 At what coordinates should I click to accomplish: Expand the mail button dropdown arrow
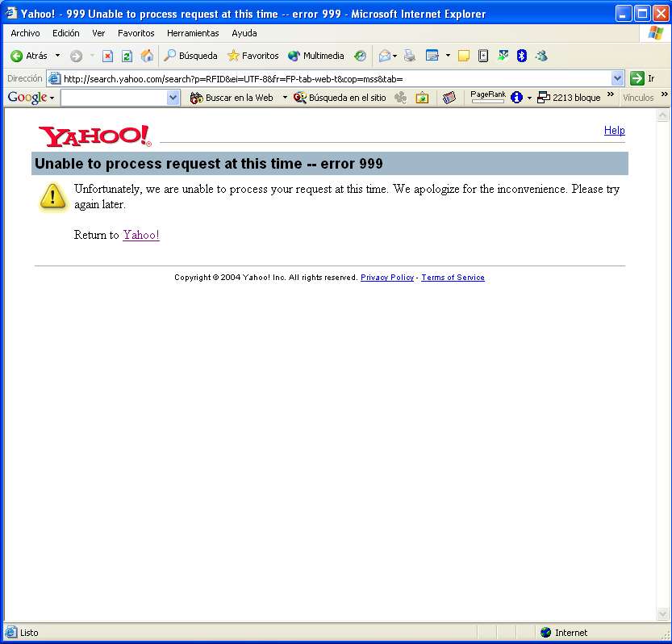(394, 56)
